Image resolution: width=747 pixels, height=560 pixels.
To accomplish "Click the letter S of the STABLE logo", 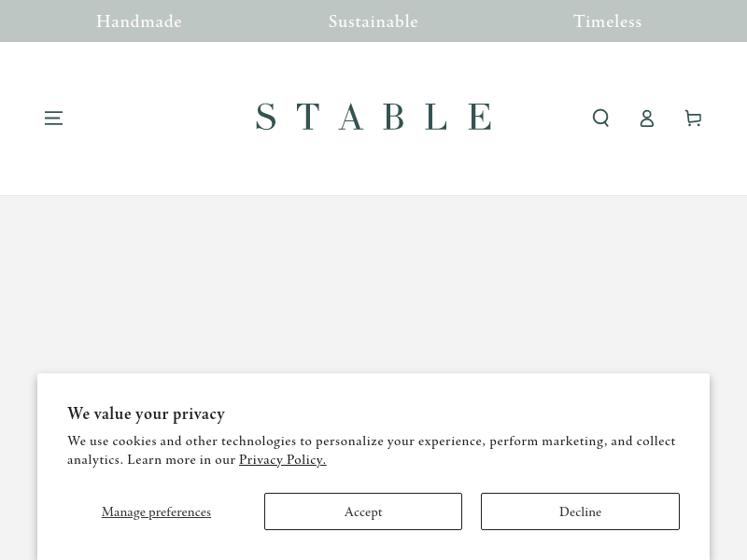I will [266, 117].
